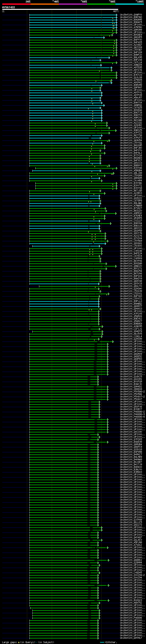
Task: Select label UniRef100_Q688Y7
Action: (131, 306)
